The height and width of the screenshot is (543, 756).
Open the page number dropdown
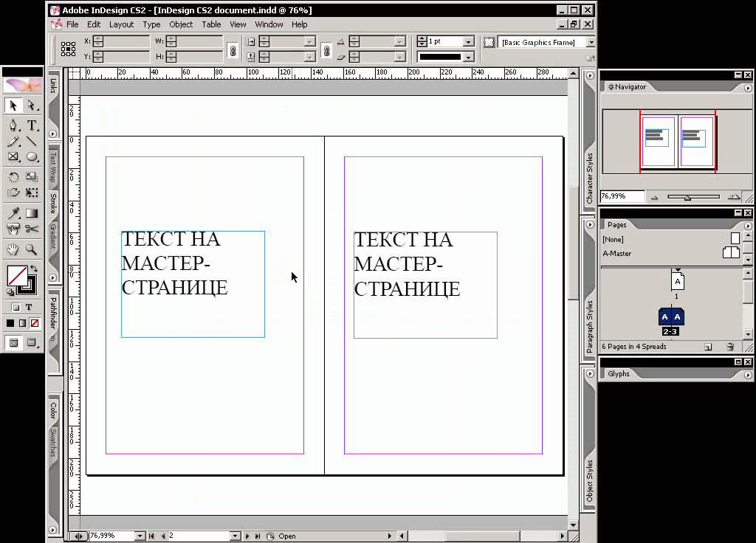(235, 536)
